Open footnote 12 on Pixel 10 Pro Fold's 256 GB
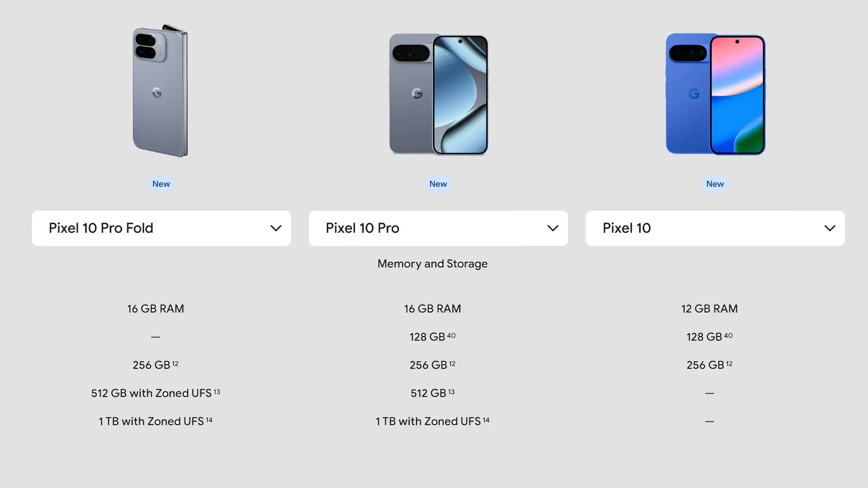Viewport: 868px width, 488px height. [x=175, y=364]
